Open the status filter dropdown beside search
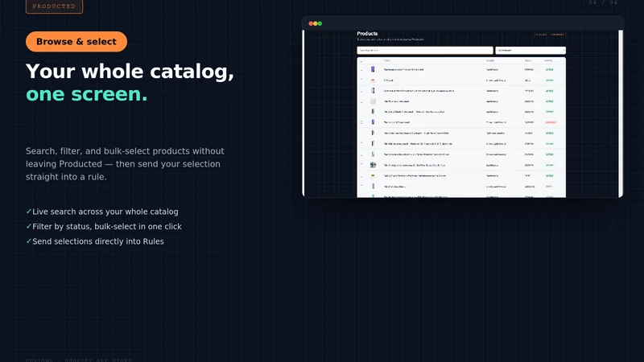This screenshot has height=362, width=644. click(530, 50)
